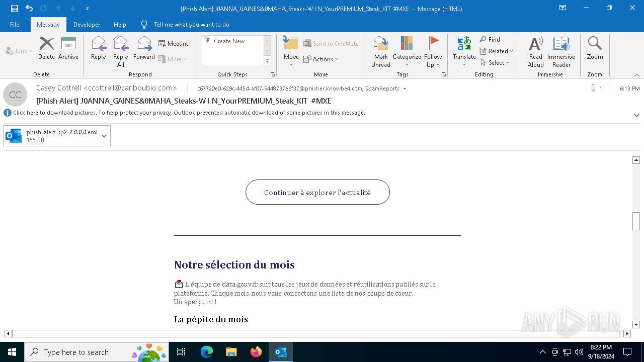Screen dimensions: 644x362
Task: Open the Help tab
Action: [x=120, y=25]
